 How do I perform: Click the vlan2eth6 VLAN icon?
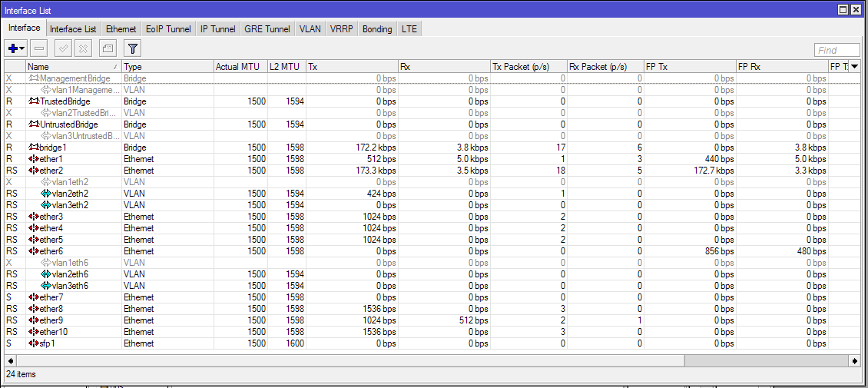pyautogui.click(x=46, y=274)
